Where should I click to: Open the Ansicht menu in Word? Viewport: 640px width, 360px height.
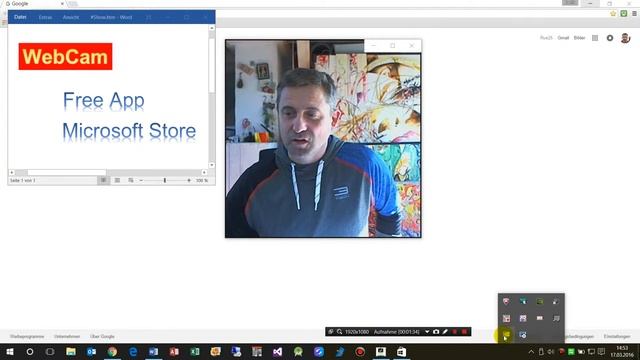(71, 18)
